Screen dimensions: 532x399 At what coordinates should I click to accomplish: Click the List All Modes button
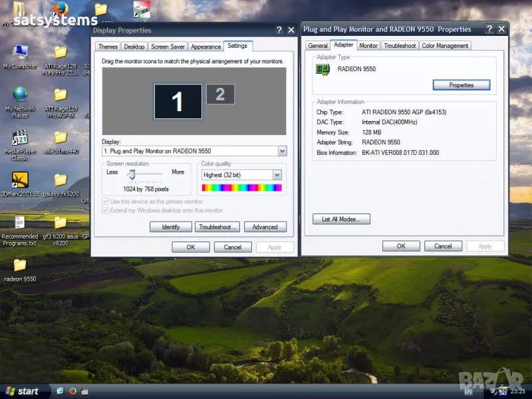341,219
